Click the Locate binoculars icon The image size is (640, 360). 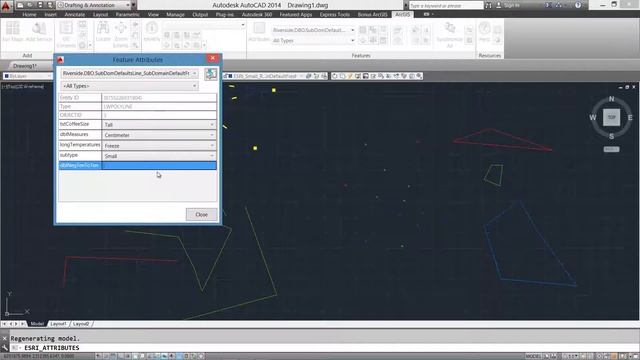103,32
